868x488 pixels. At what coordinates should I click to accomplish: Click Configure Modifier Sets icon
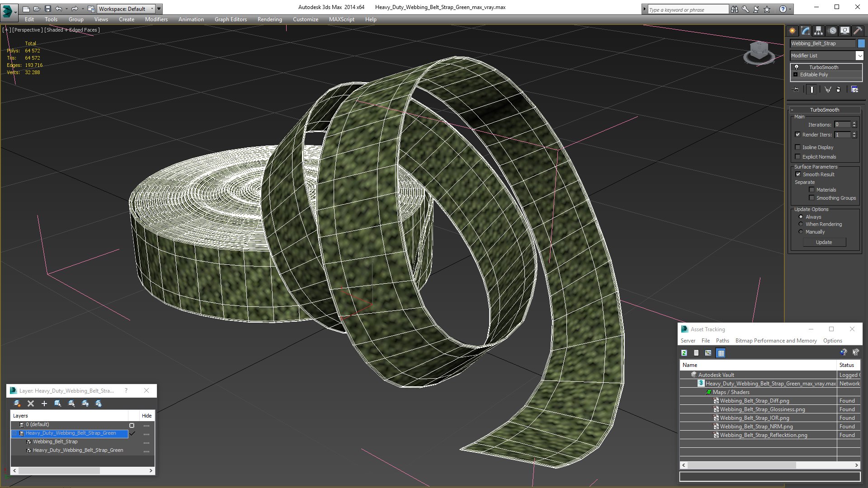[x=854, y=89]
